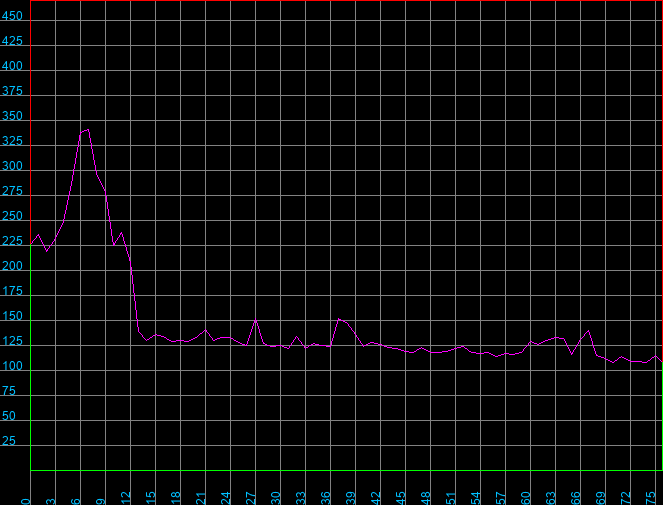Select the x-axis label 66
The width and height of the screenshot is (663, 505).
coord(575,498)
